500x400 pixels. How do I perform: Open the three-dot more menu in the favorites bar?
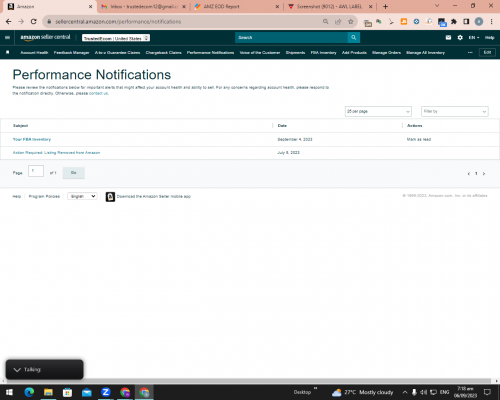click(470, 52)
